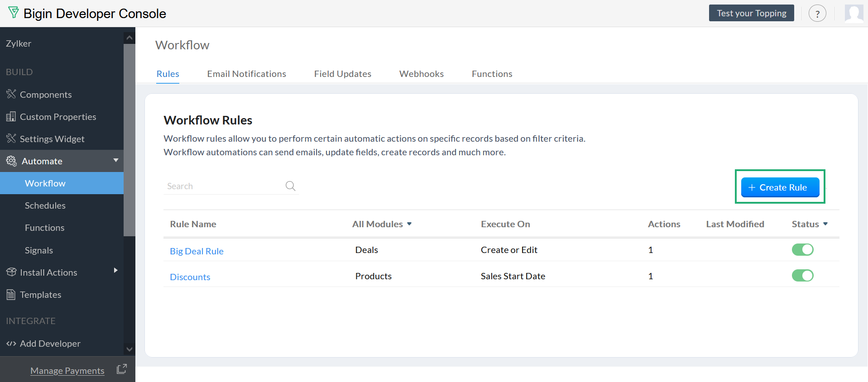The width and height of the screenshot is (868, 382).
Task: Click the Bigin logo icon
Action: pos(14,13)
